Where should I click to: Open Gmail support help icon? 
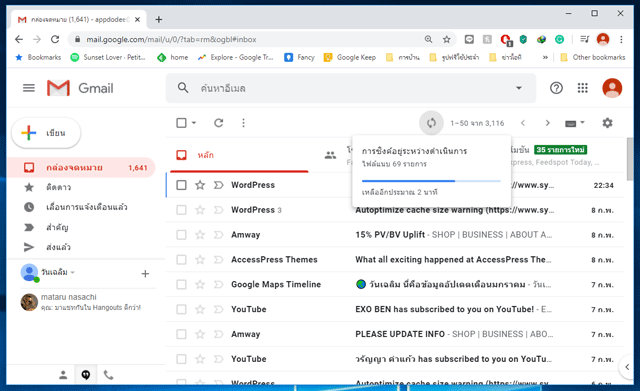click(556, 88)
